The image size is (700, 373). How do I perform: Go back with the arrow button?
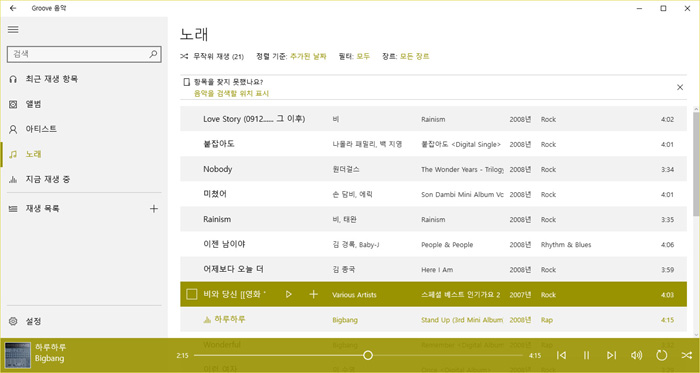[13, 8]
